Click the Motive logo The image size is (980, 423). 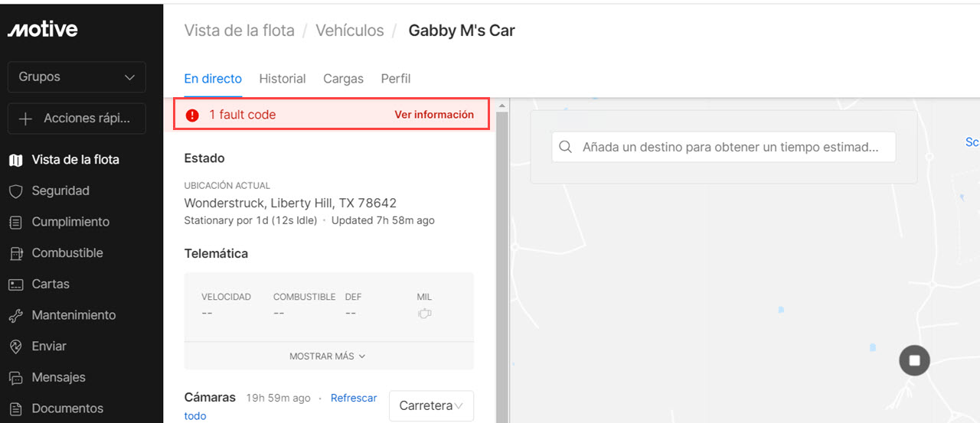(42, 30)
